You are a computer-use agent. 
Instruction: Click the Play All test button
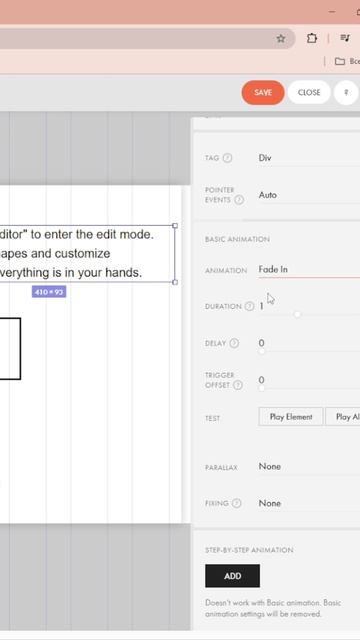point(343,417)
